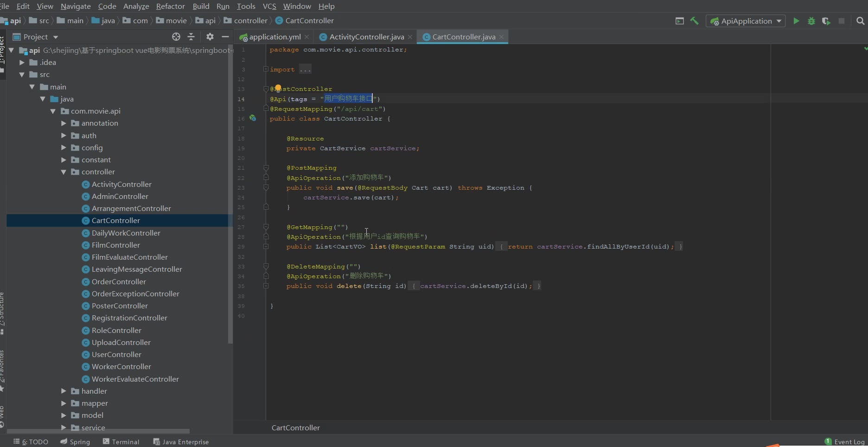Hide the Project panel with minus icon
868x447 pixels.
coord(225,37)
